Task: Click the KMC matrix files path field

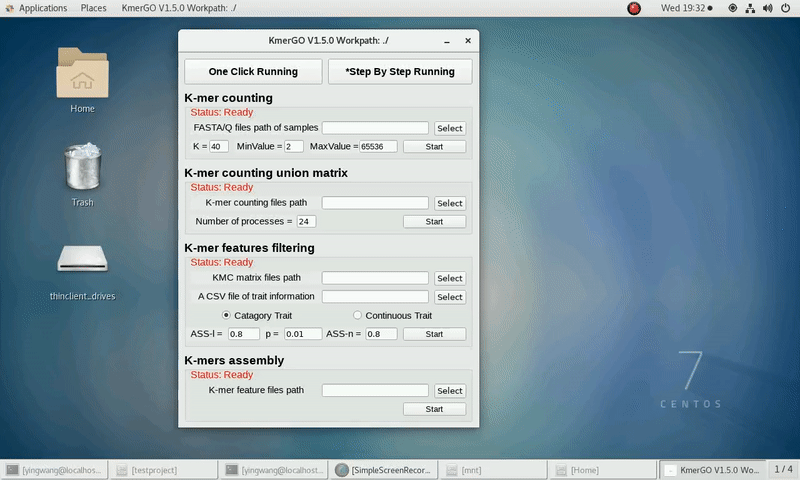Action: (375, 277)
